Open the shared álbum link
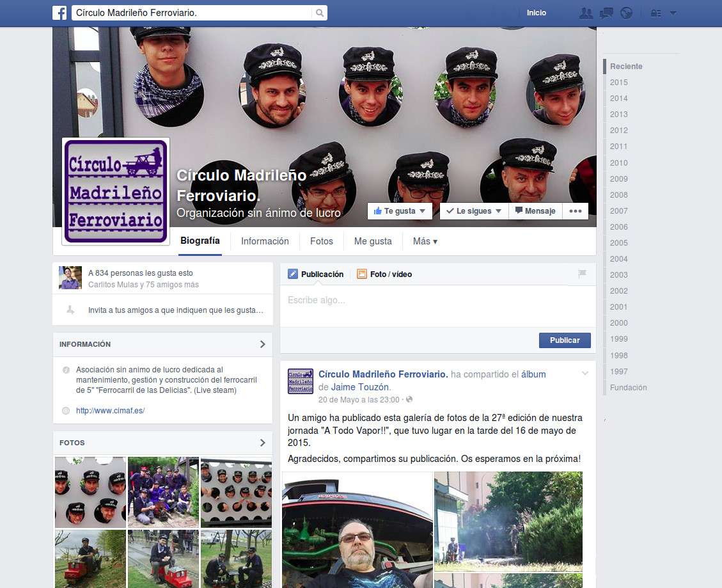 533,374
